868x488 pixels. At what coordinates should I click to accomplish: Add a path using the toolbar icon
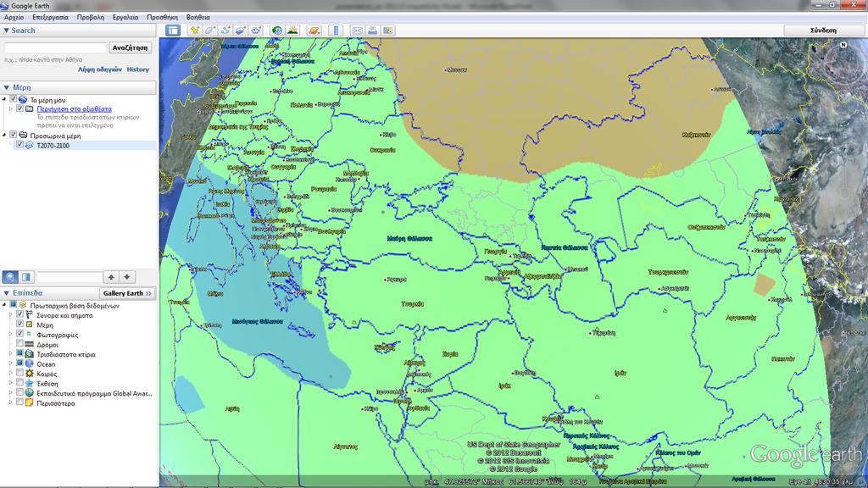225,30
